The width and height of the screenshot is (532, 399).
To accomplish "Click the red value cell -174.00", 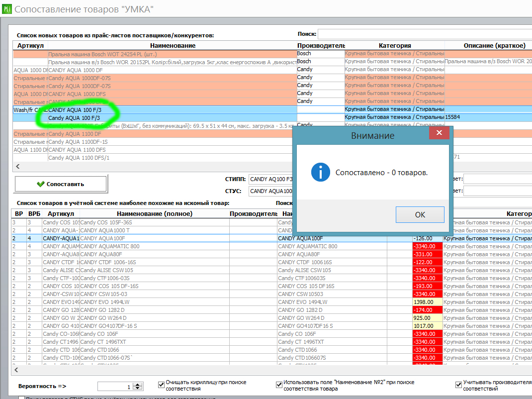I will pyautogui.click(x=428, y=310).
